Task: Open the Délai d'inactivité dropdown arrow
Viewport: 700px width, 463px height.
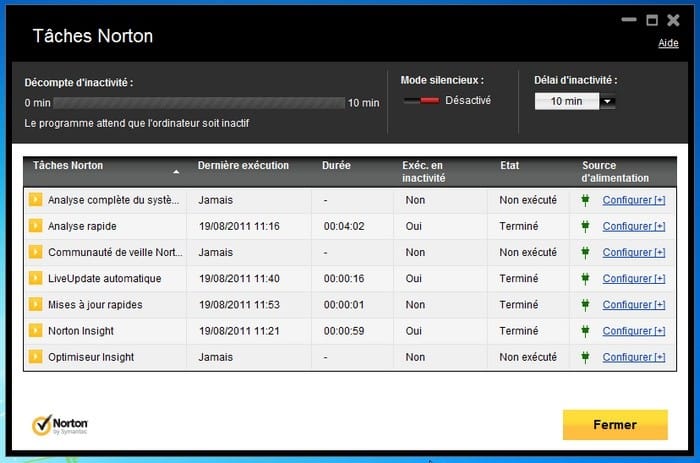Action: tap(607, 101)
